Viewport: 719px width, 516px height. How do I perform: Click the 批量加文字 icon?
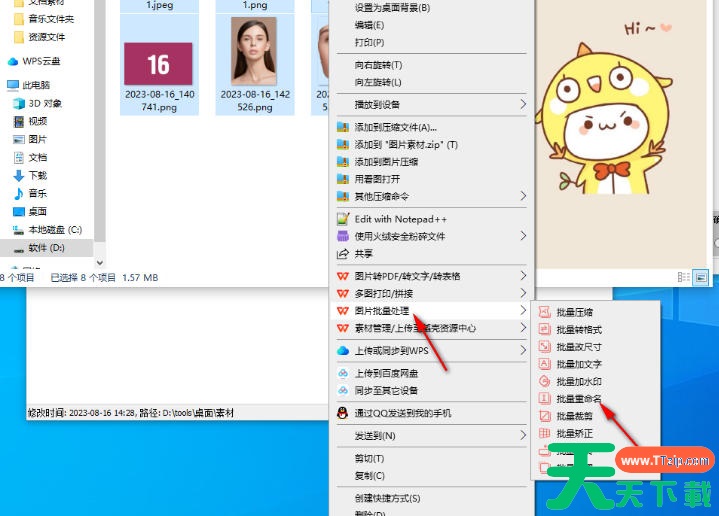[x=545, y=364]
